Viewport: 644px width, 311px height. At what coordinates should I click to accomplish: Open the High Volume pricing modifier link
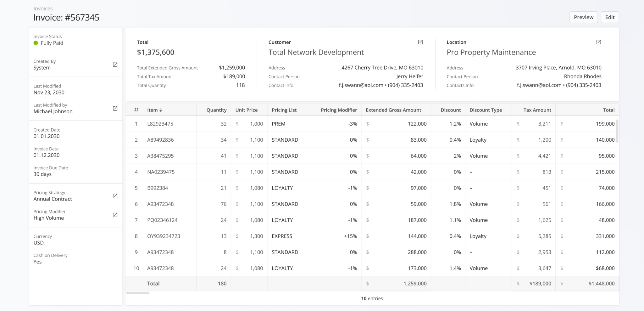pos(115,215)
